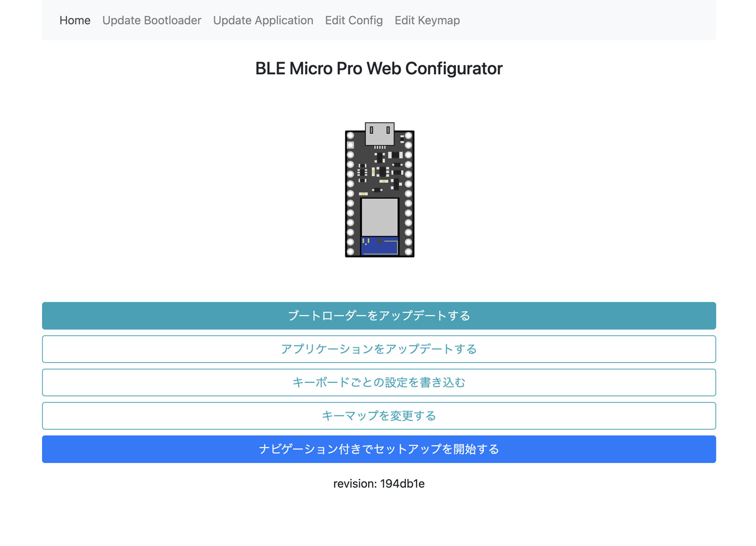Open the Home nav link
The width and height of the screenshot is (756, 546).
(x=75, y=20)
